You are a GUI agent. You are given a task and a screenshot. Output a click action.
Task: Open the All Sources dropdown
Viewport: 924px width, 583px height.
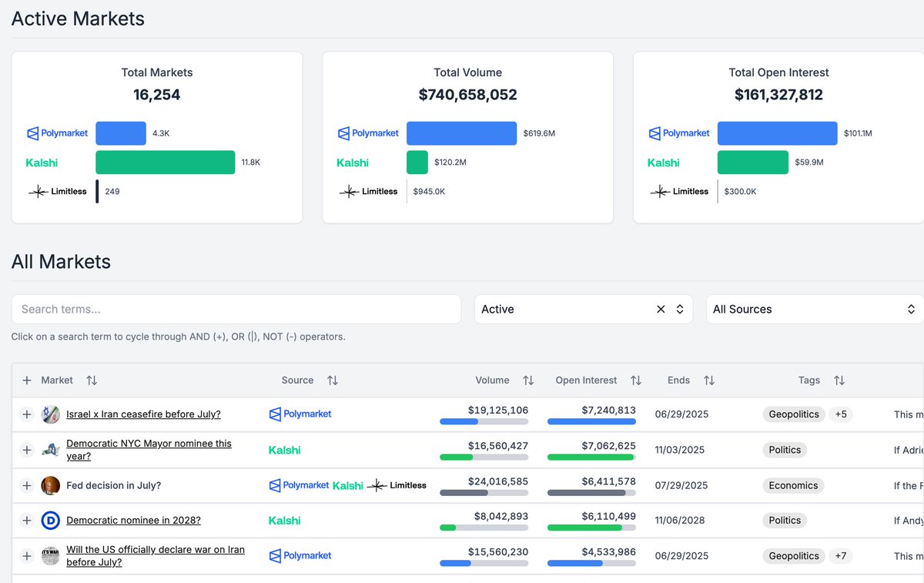coord(815,309)
